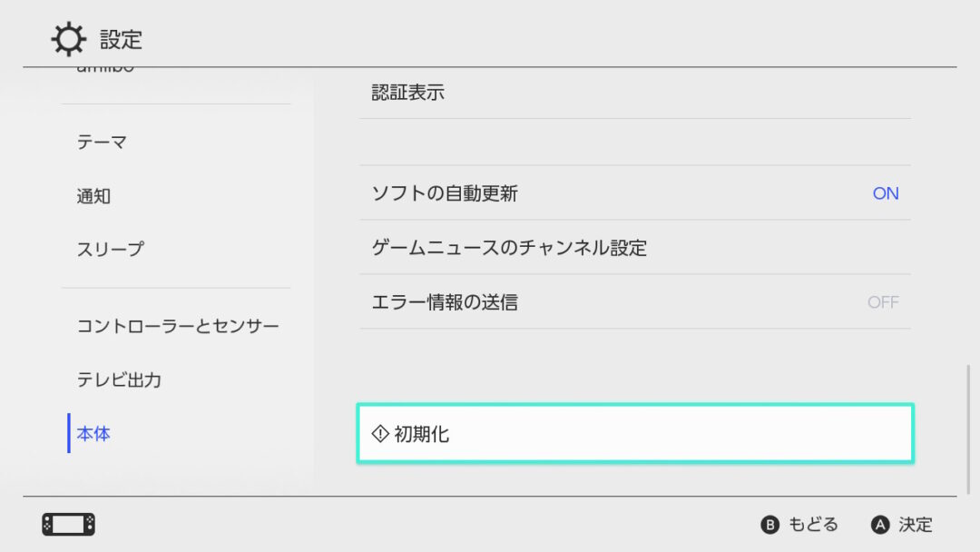The height and width of the screenshot is (552, 980).
Task: Switch to テレビ出力 settings
Action: (x=118, y=379)
